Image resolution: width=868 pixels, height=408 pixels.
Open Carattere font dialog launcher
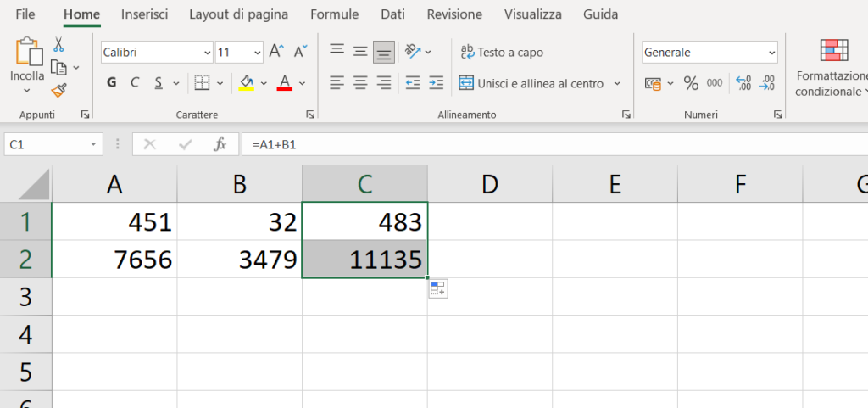[310, 115]
